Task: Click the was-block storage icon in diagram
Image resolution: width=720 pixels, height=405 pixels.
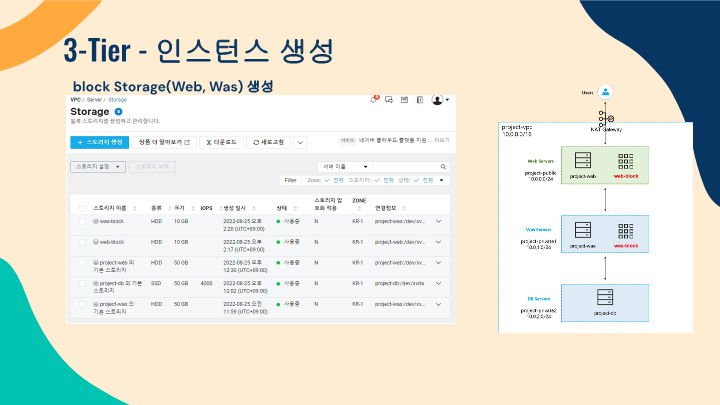Action: (x=625, y=231)
